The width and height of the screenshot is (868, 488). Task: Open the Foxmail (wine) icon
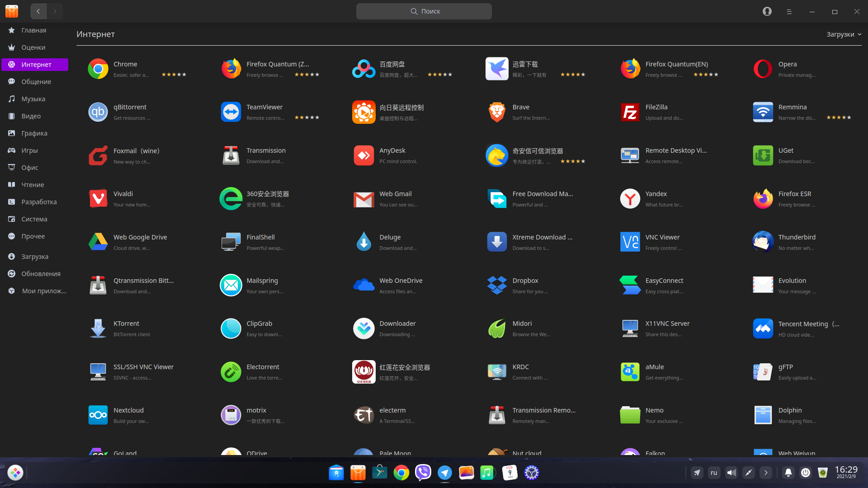pyautogui.click(x=98, y=155)
